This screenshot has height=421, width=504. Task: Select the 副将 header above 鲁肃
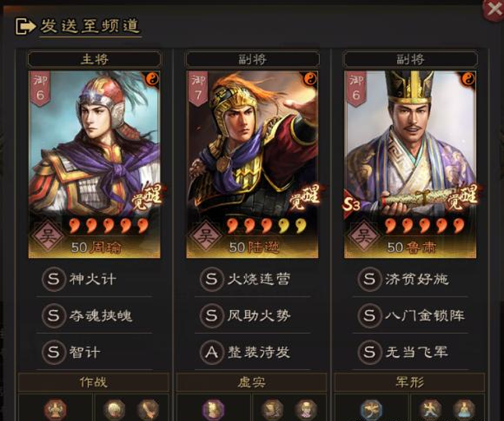(x=410, y=59)
